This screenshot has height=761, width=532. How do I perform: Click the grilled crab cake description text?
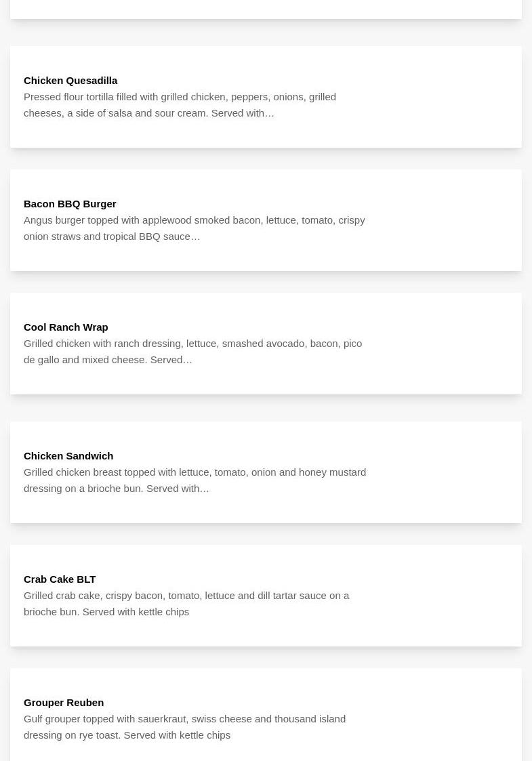point(186,604)
